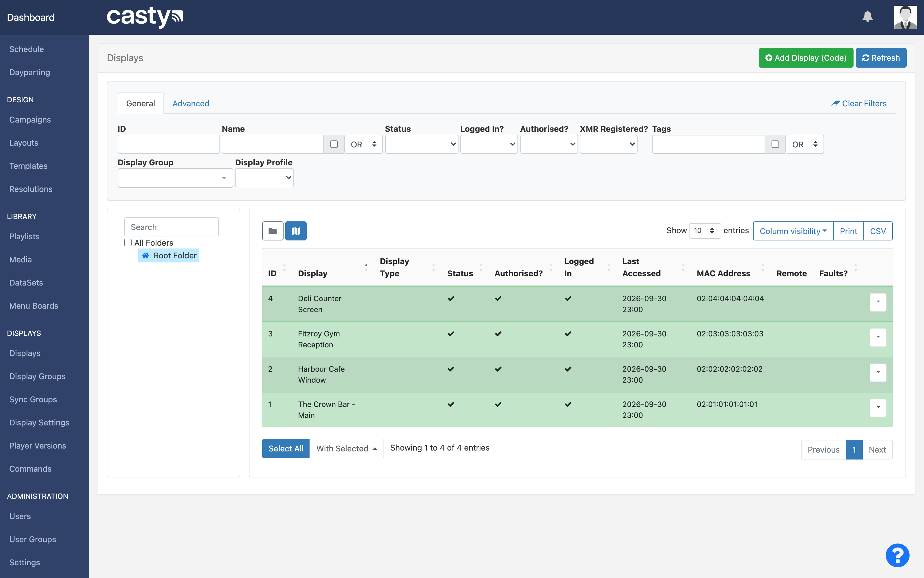Expand the Logged In? filter dropdown
This screenshot has height=578, width=924.
(x=489, y=144)
